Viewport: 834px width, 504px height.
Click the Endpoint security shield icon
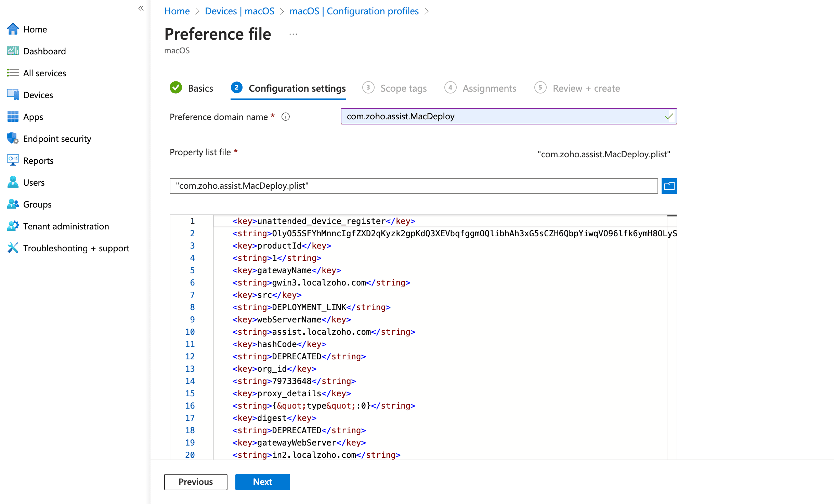coord(13,138)
